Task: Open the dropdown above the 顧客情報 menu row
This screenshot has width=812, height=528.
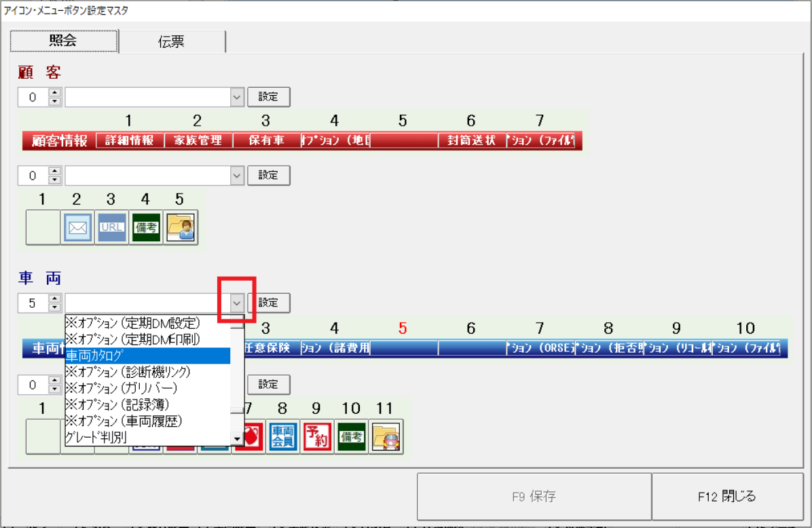Action: click(x=237, y=97)
